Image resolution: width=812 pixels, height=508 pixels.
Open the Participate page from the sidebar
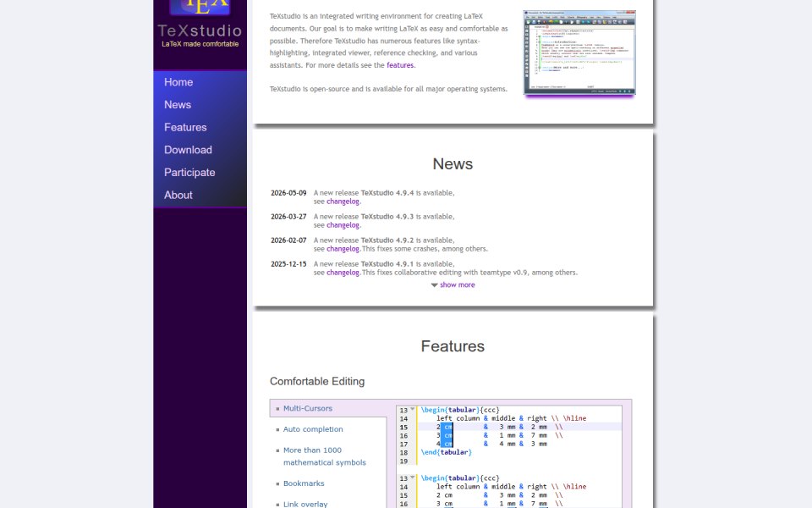189,173
